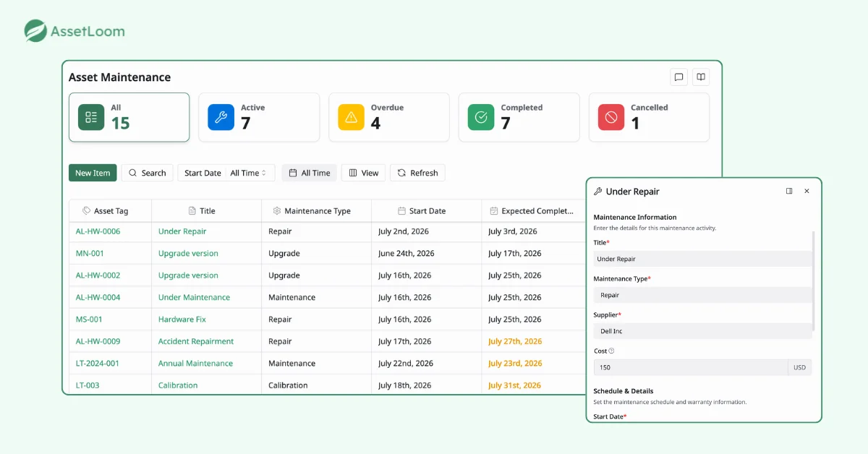Click the gear icon in Maintenance Type header
The width and height of the screenshot is (868, 454).
coord(277,211)
